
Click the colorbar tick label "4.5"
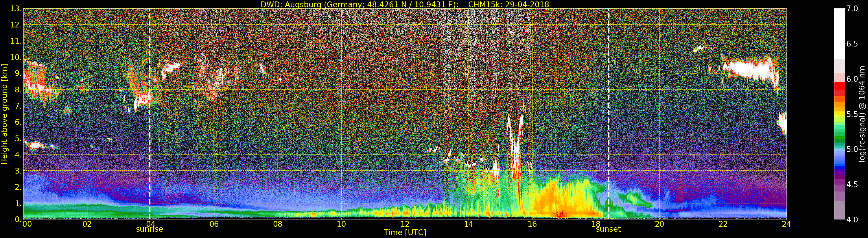pyautogui.click(x=852, y=185)
